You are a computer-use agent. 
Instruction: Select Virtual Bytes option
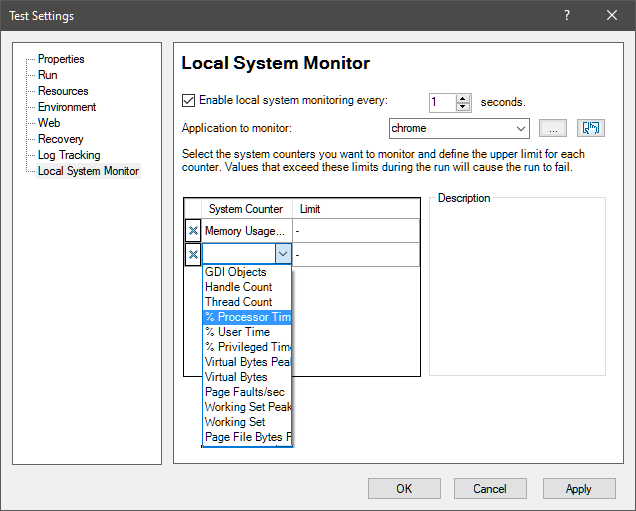pos(247,377)
